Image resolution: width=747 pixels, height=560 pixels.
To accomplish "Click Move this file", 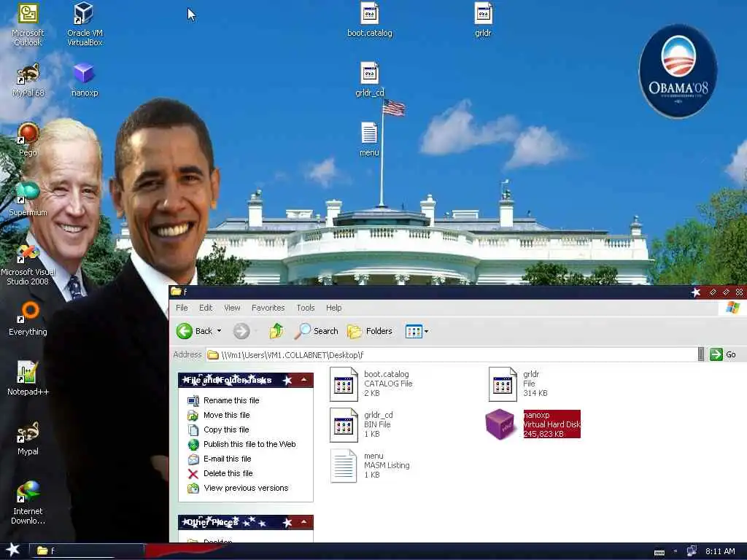I will [x=226, y=415].
